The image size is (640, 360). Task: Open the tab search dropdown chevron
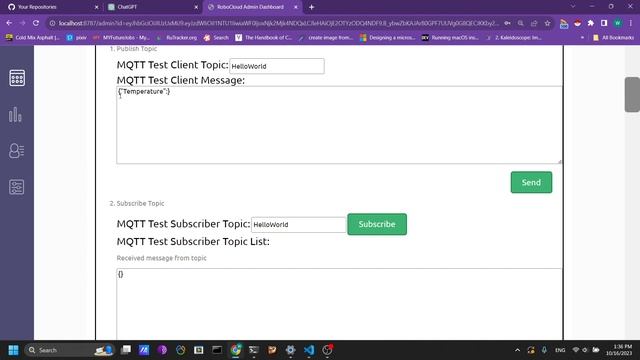[x=573, y=7]
